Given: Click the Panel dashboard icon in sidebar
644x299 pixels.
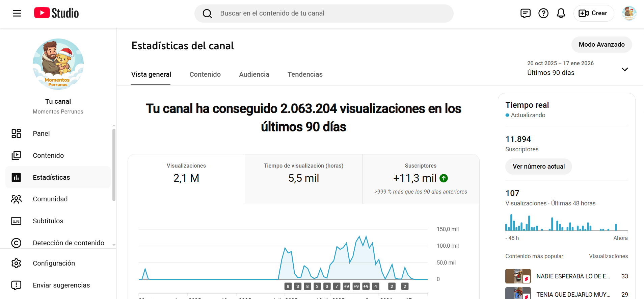Looking at the screenshot, I should pos(16,133).
